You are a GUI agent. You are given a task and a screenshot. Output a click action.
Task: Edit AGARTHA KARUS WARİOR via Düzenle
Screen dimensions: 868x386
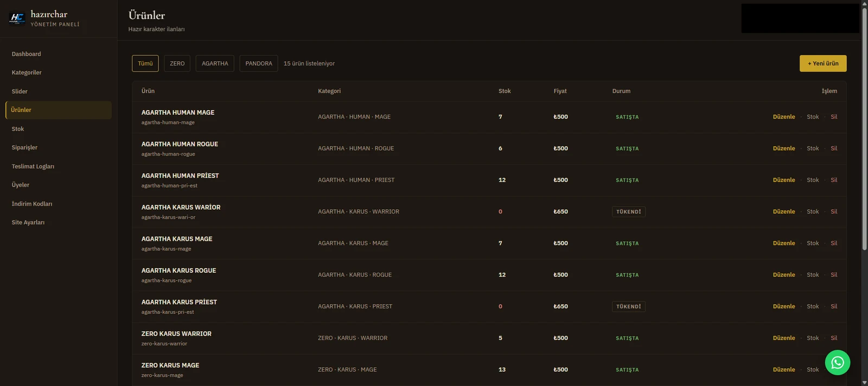click(x=784, y=212)
